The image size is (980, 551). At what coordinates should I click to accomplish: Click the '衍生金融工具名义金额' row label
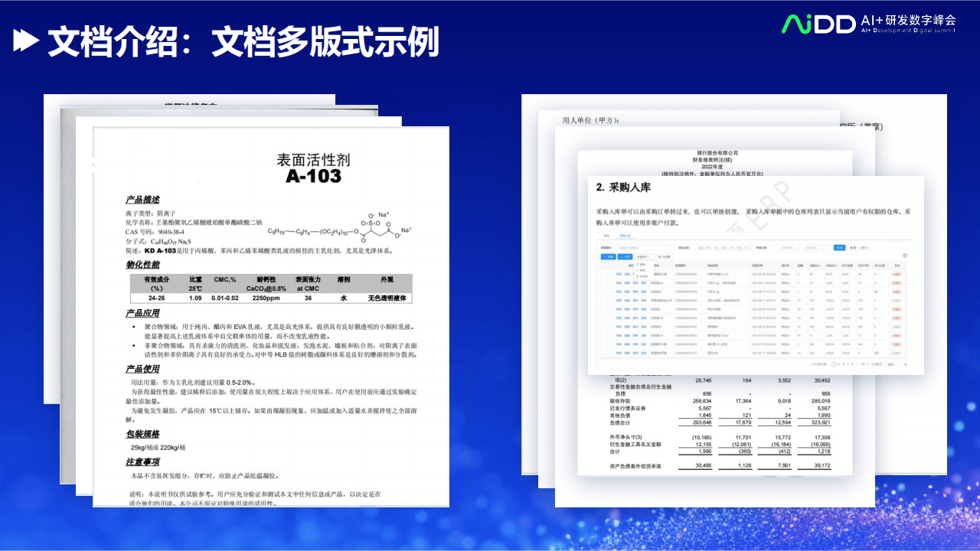click(635, 444)
